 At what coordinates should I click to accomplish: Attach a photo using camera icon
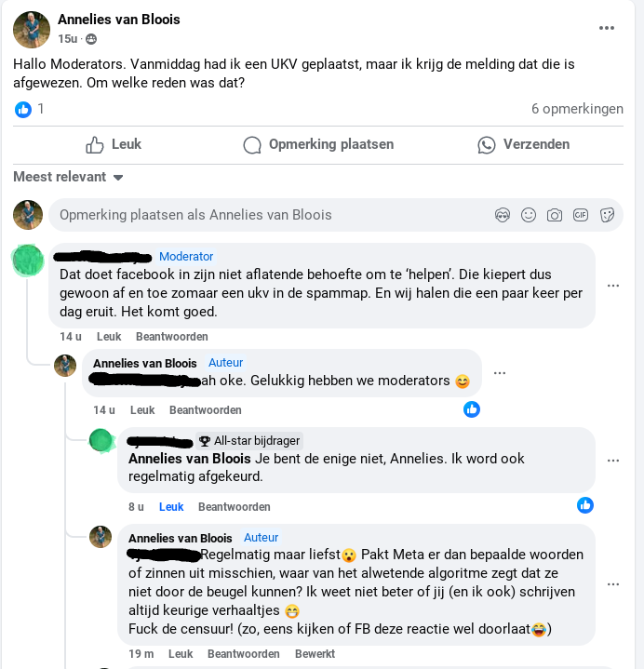coord(555,215)
